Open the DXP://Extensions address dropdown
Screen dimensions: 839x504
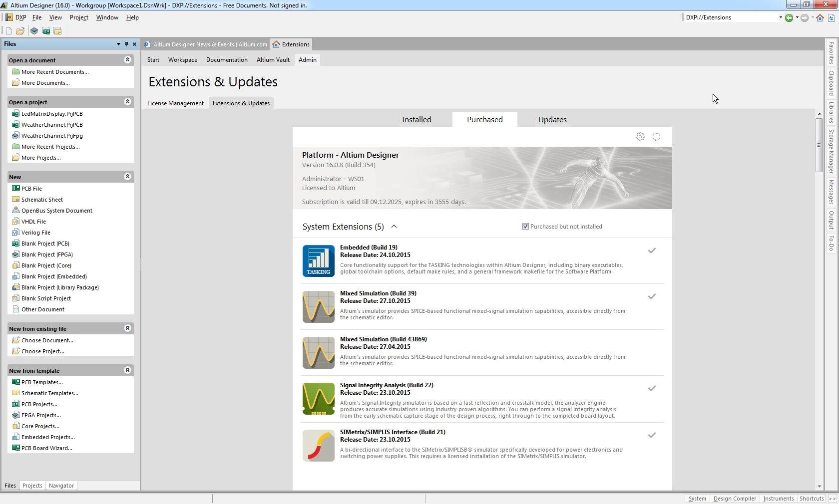[x=780, y=17]
